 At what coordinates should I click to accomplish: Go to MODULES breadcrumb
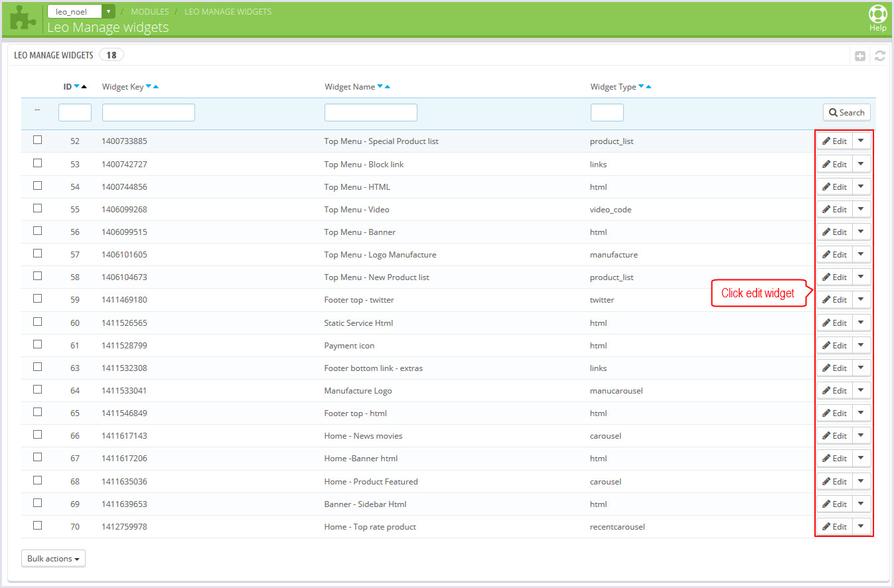click(149, 12)
